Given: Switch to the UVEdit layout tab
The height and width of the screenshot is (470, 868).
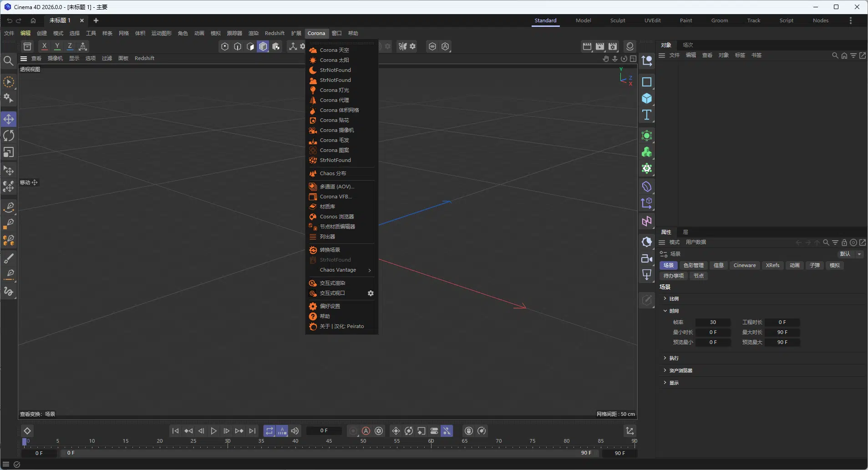Looking at the screenshot, I should pos(652,20).
